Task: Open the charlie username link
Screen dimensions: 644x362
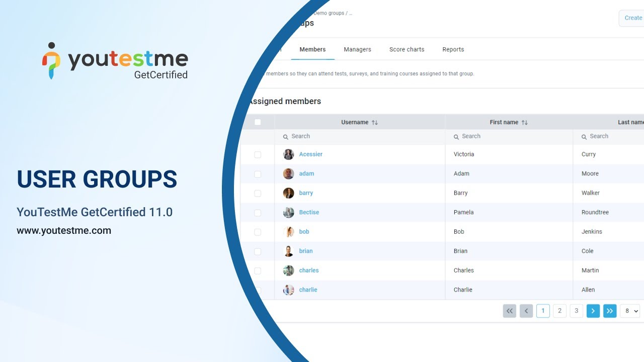Action: tap(308, 290)
